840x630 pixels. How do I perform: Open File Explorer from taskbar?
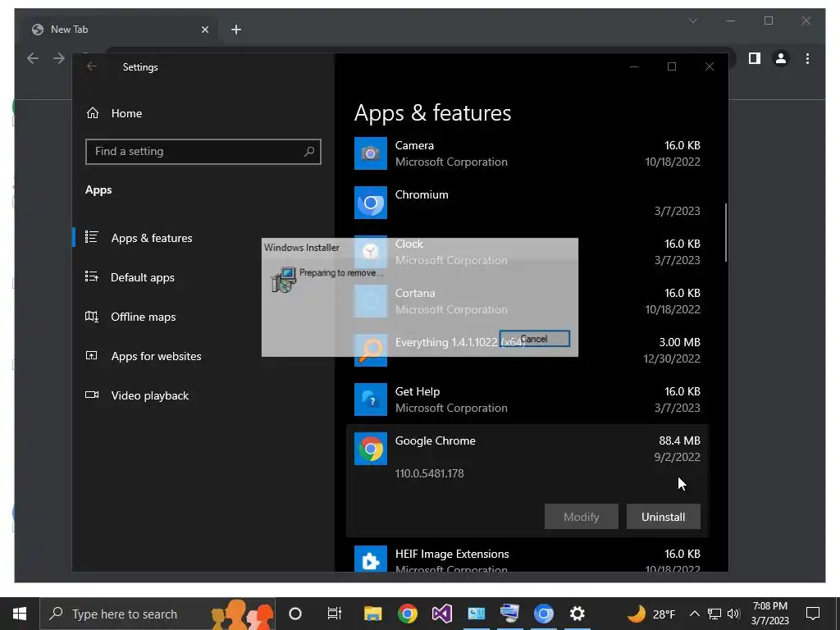(373, 614)
